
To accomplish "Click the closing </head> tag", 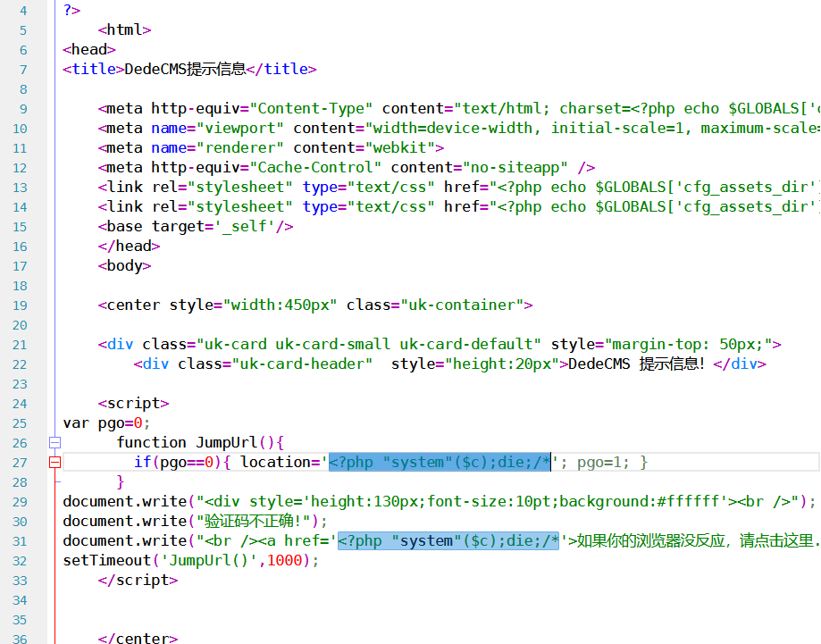I will (x=129, y=247).
